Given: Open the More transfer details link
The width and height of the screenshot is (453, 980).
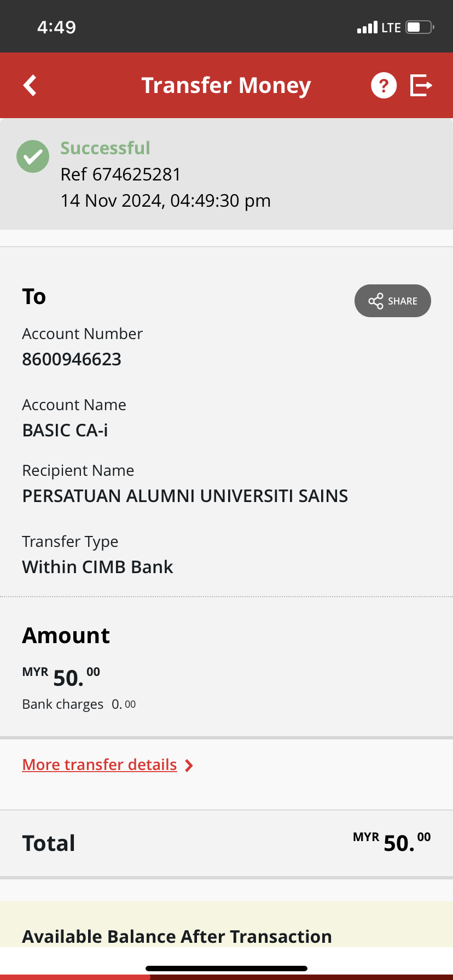Looking at the screenshot, I should click(100, 765).
